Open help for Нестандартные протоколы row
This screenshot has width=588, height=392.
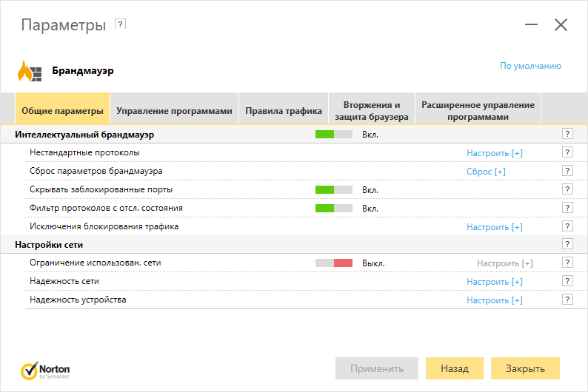click(x=567, y=152)
